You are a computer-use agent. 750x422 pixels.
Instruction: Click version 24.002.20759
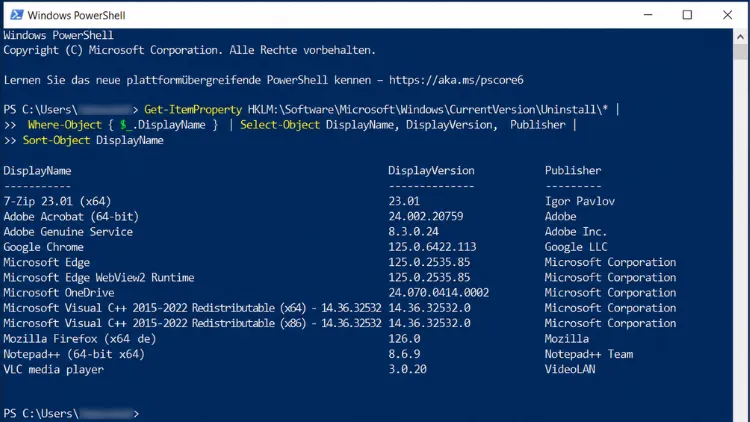tap(426, 217)
